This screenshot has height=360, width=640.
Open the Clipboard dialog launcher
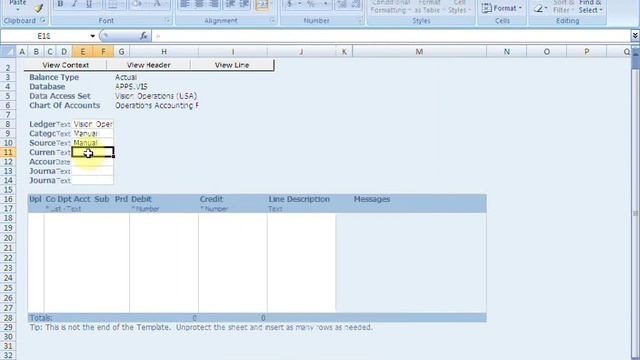[42, 20]
